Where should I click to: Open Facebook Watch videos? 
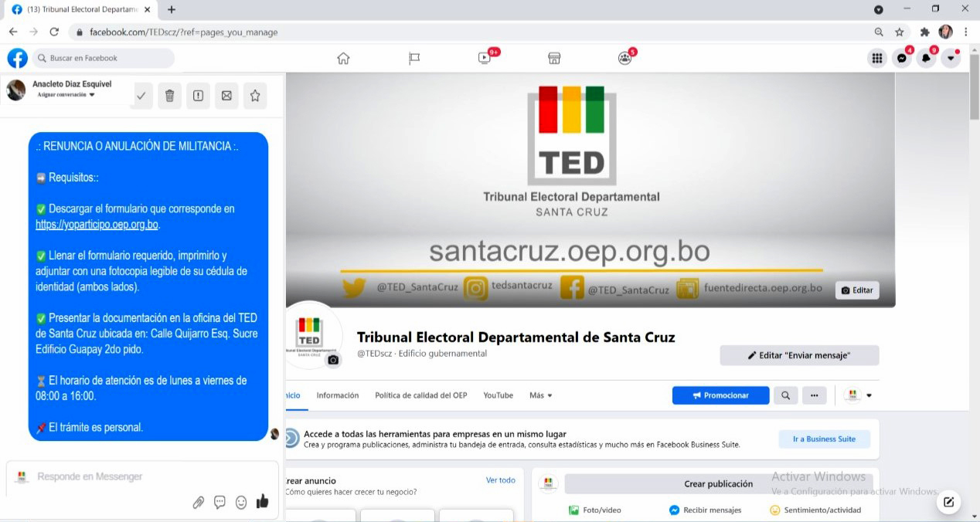click(x=485, y=57)
